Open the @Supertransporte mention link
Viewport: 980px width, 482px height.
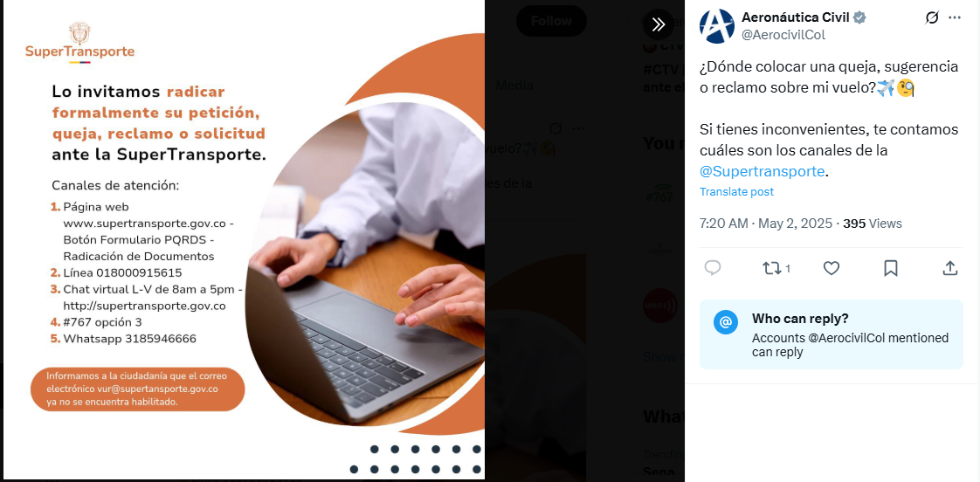[763, 171]
